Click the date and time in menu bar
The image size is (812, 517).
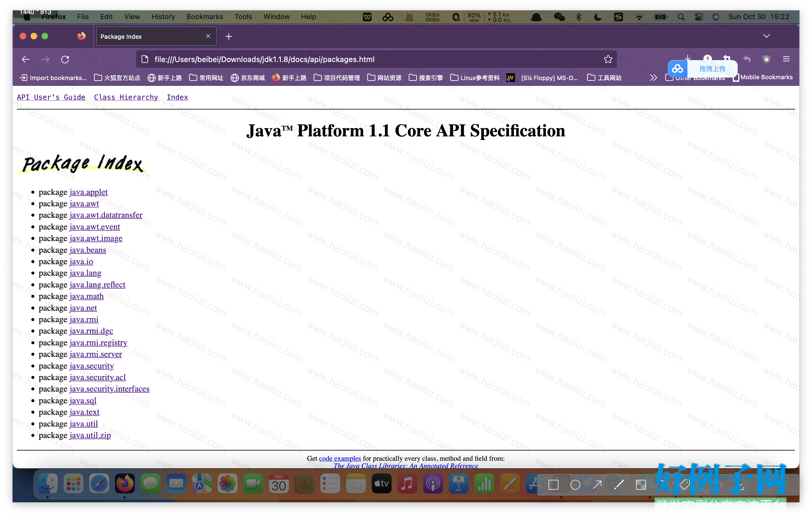(x=758, y=17)
